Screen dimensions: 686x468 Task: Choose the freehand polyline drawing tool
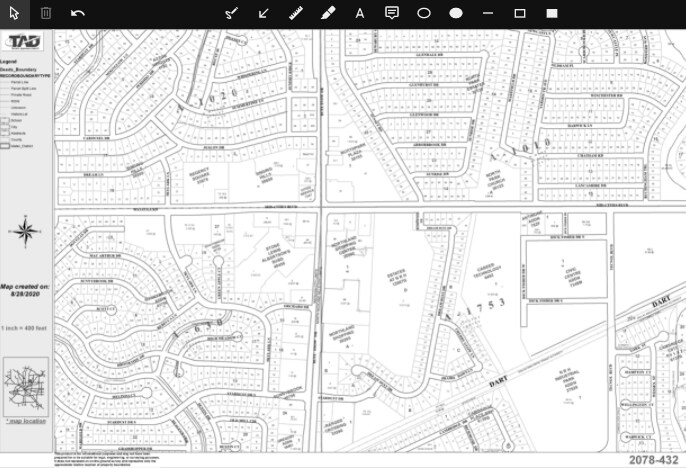pyautogui.click(x=231, y=13)
